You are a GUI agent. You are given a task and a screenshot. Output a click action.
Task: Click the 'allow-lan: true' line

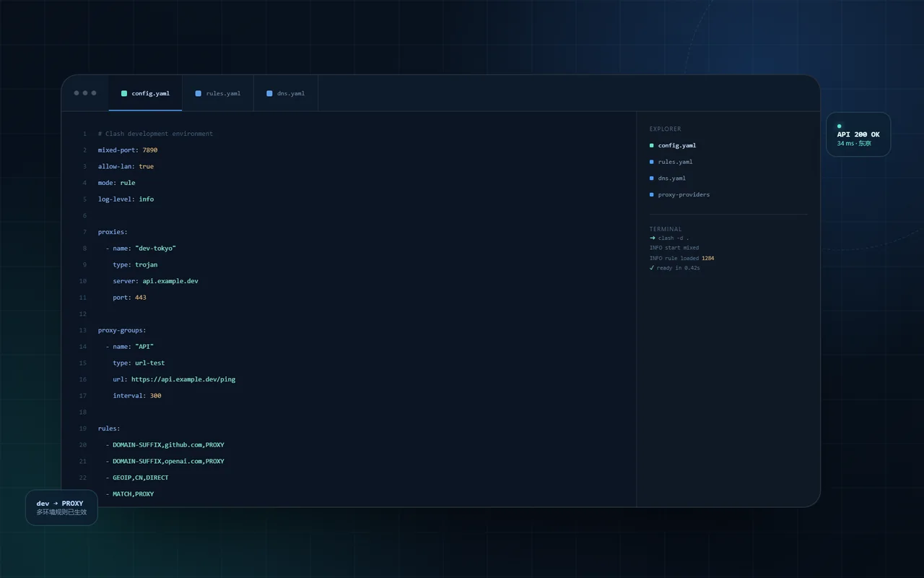coord(126,166)
